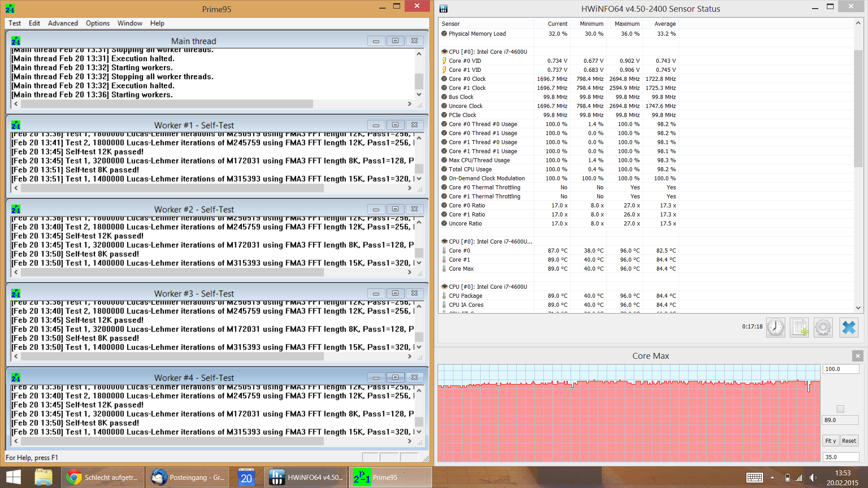868x488 pixels.
Task: Open the Advanced menu in Prime95
Action: [x=63, y=23]
